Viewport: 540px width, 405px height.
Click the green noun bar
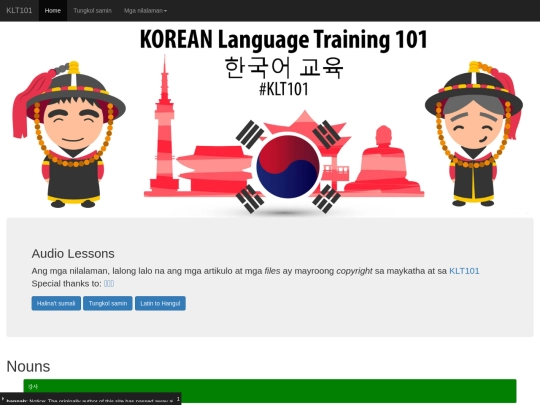tap(270, 391)
